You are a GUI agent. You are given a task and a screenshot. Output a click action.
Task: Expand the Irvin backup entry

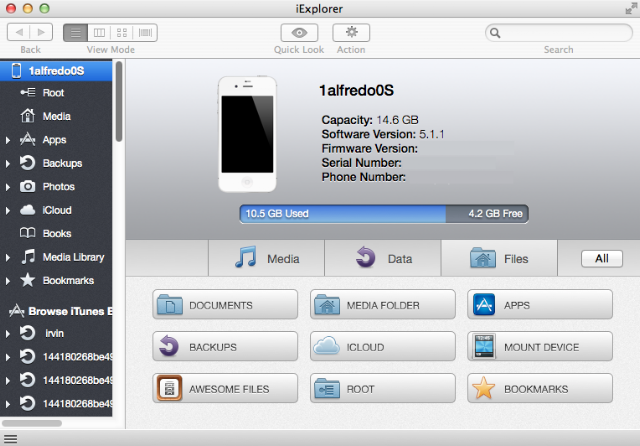point(8,333)
